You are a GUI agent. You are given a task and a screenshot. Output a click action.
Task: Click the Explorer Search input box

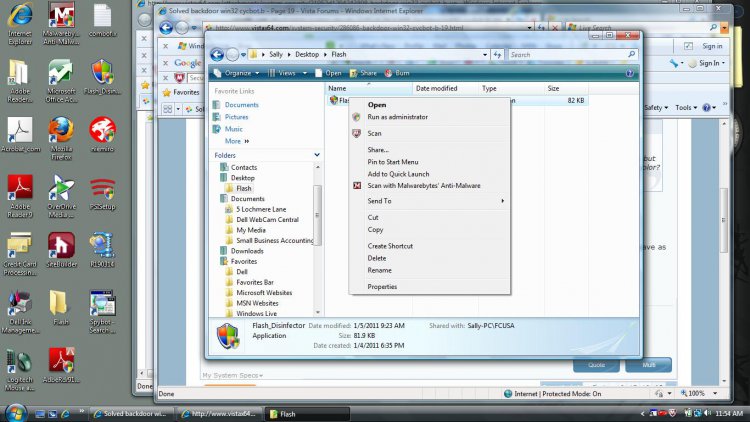pos(569,55)
